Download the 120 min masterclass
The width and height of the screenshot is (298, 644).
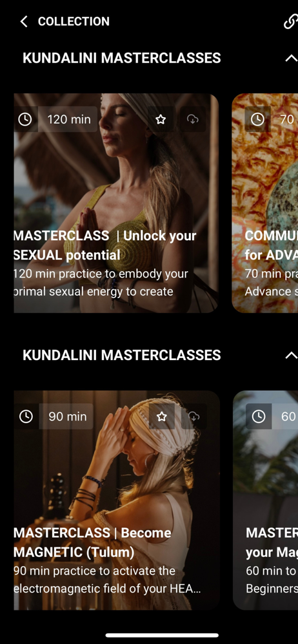[193, 119]
